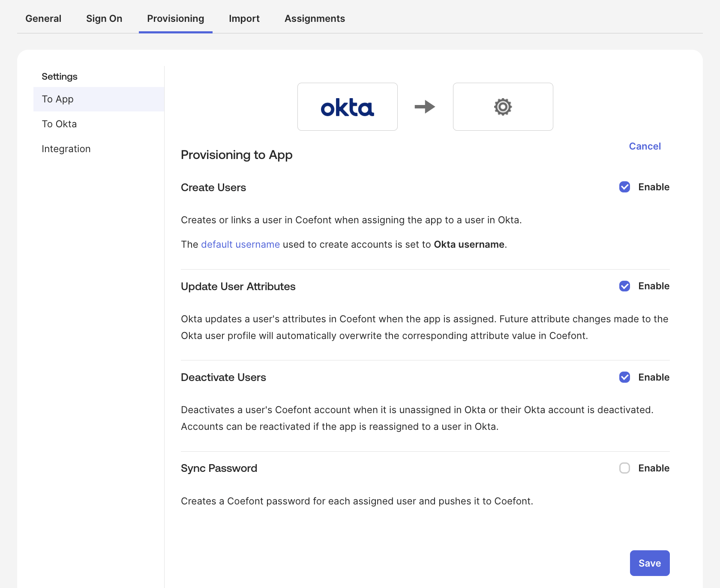Click the Update User Attributes heading
Image resolution: width=720 pixels, height=588 pixels.
[238, 286]
